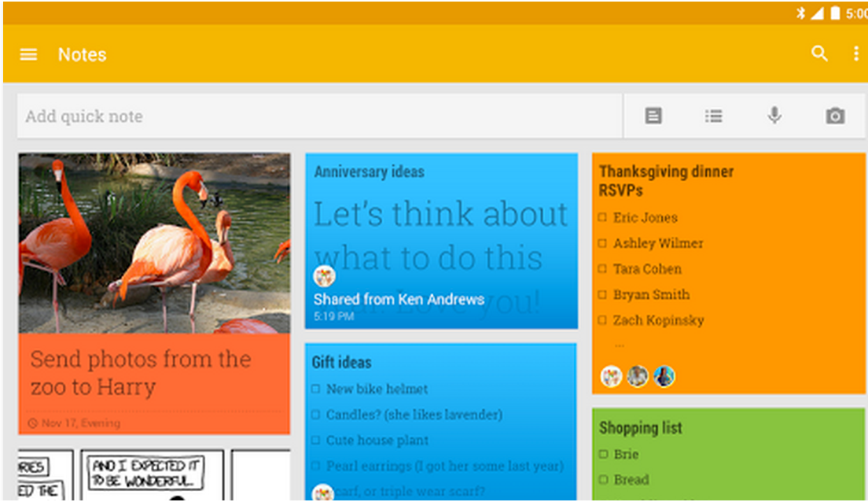The image size is (868, 502).
Task: Check off Tara Cohen
Action: 603,269
